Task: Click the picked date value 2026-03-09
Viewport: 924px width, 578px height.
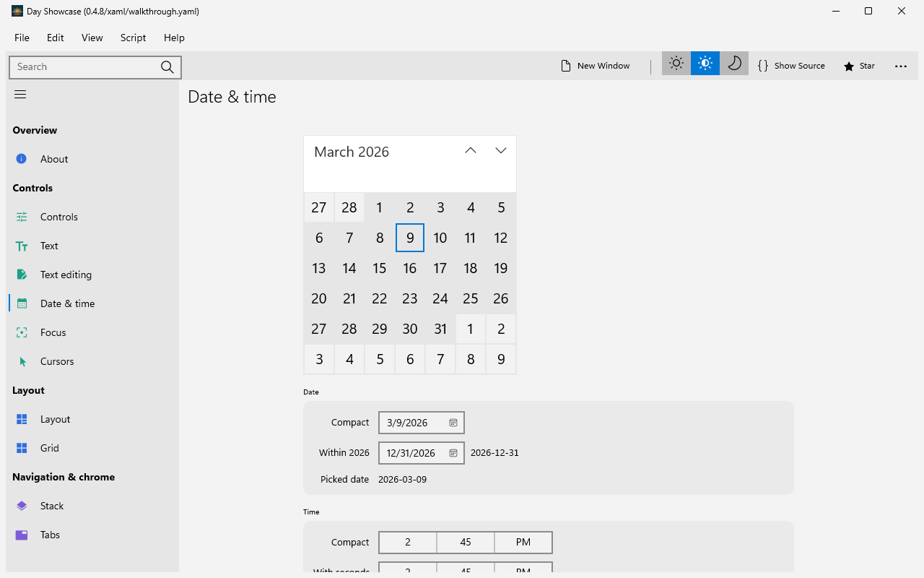Action: coord(402,479)
